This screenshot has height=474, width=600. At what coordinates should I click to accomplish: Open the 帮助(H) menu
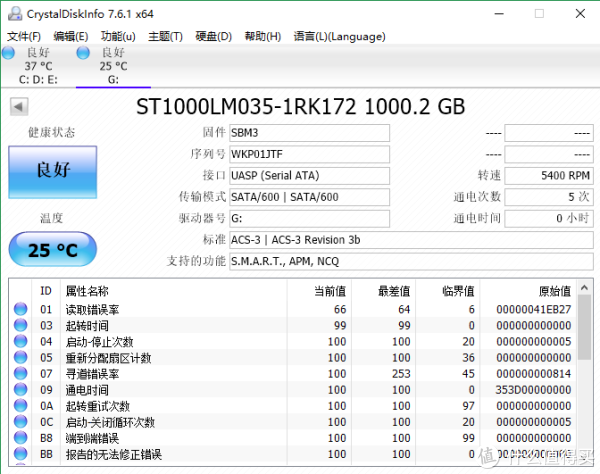pos(263,37)
